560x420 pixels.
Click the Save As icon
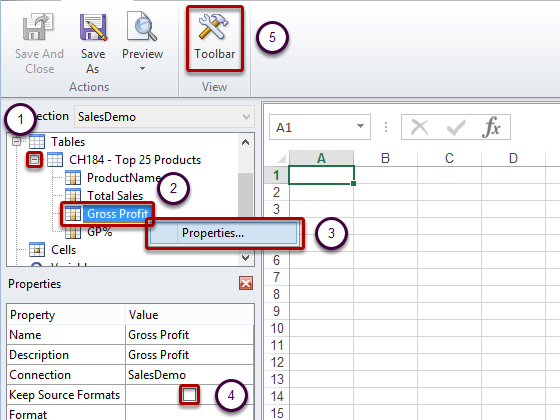pos(93,27)
